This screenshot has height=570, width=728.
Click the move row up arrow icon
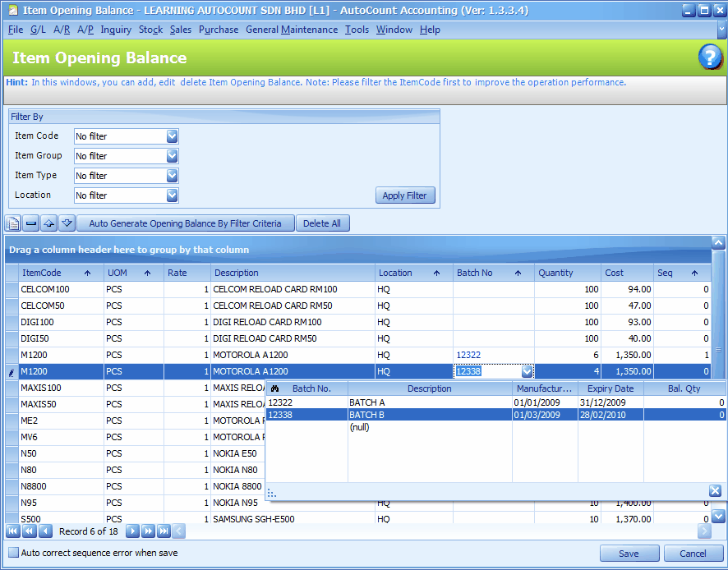click(49, 223)
